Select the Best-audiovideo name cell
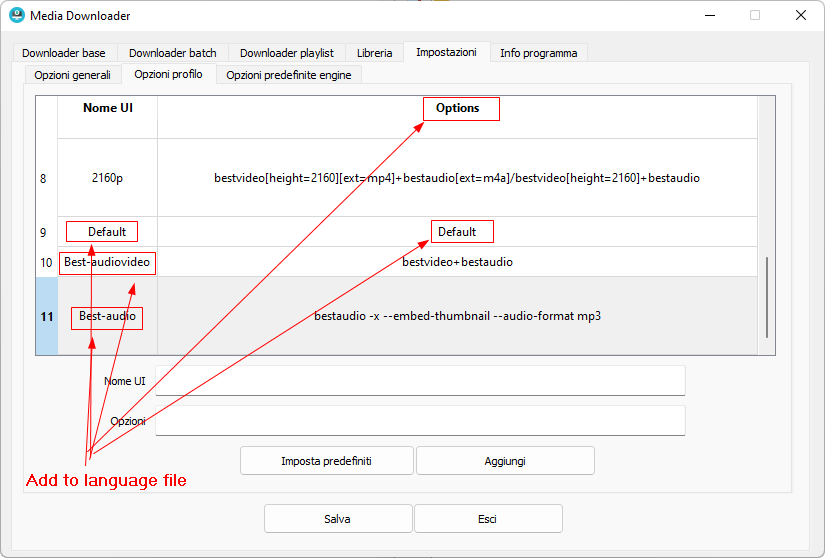The height and width of the screenshot is (558, 825). coord(108,262)
